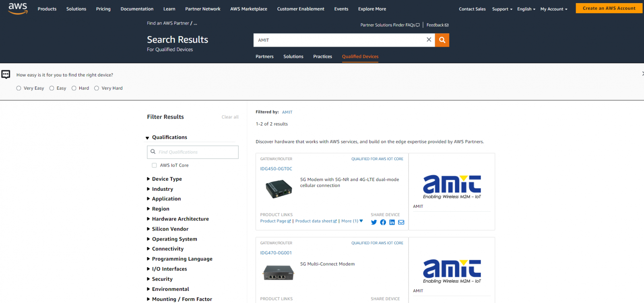Open Partner Solutions Finder FAQs link

[x=390, y=25]
